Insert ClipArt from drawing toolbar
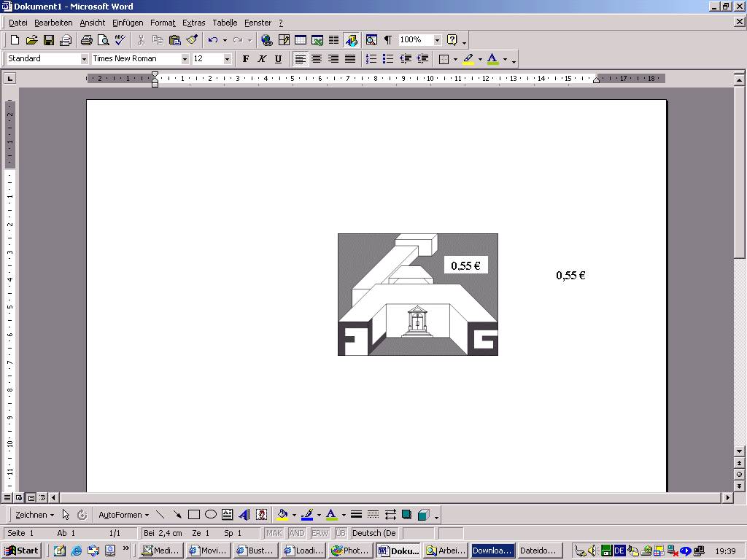747x560 pixels. pyautogui.click(x=261, y=515)
